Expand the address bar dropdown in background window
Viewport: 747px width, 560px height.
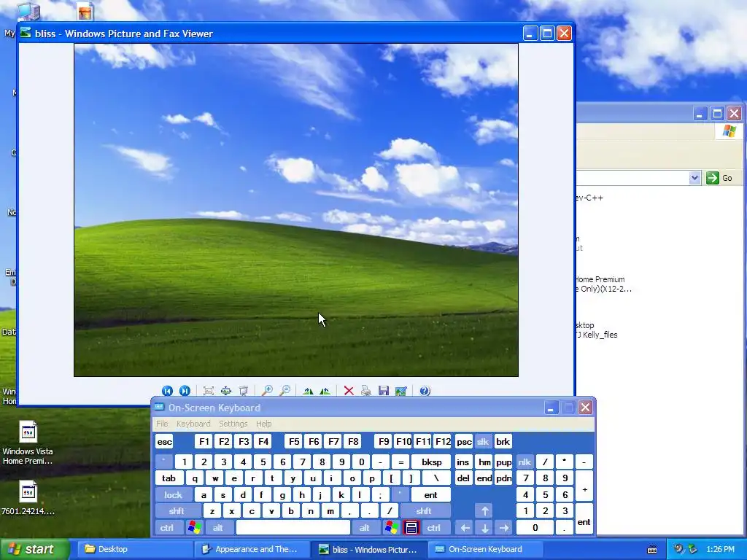(694, 178)
